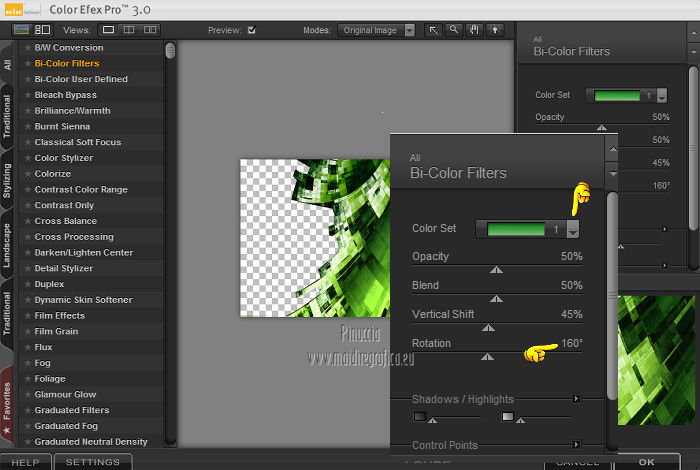The image size is (700, 470).
Task: Open the lower Traditional category tab
Action: pos(7,313)
